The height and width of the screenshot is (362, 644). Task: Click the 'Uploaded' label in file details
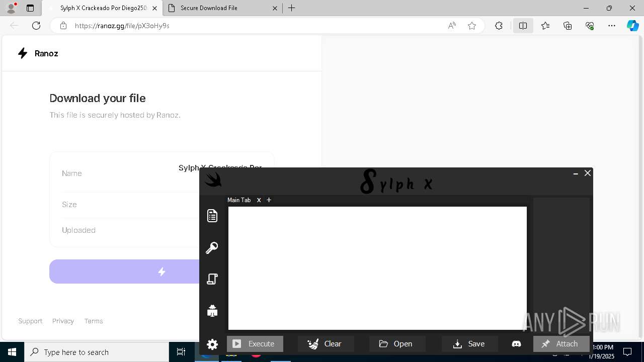pos(78,230)
